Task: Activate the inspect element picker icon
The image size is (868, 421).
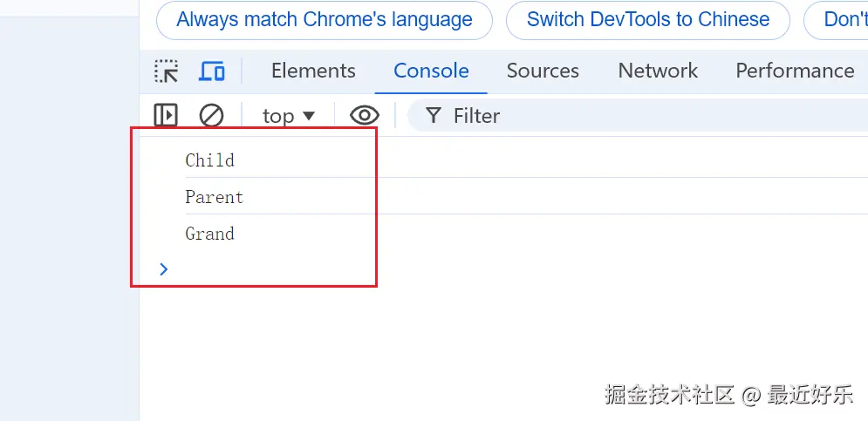Action: (x=166, y=71)
